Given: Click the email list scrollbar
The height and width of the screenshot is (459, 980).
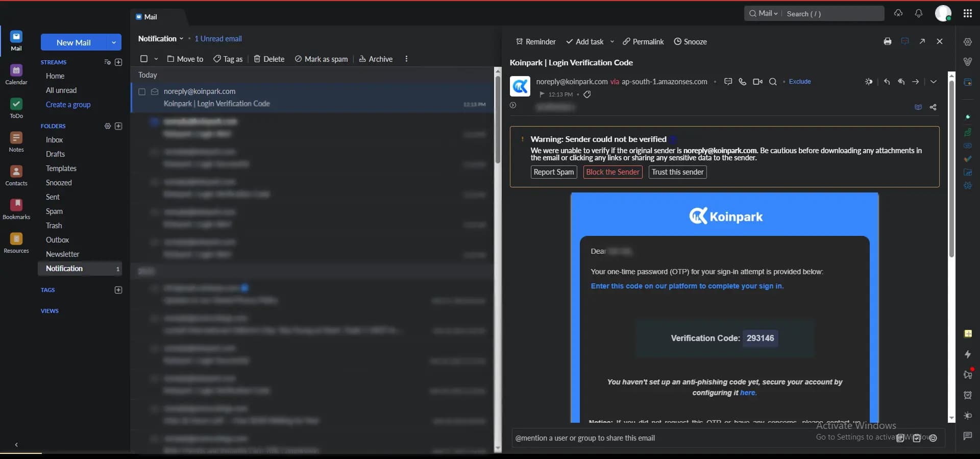Looking at the screenshot, I should tap(498, 119).
